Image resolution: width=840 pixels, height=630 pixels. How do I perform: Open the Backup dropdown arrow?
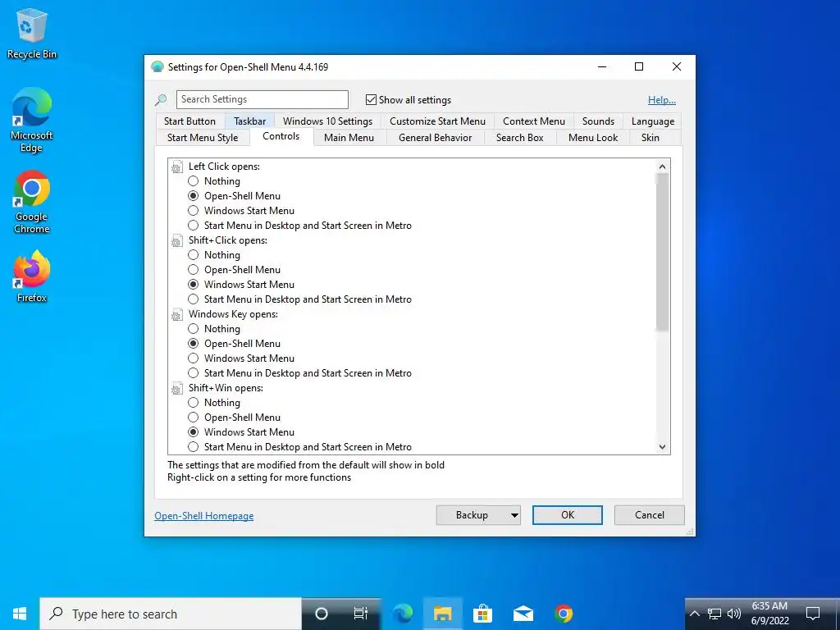(x=514, y=515)
